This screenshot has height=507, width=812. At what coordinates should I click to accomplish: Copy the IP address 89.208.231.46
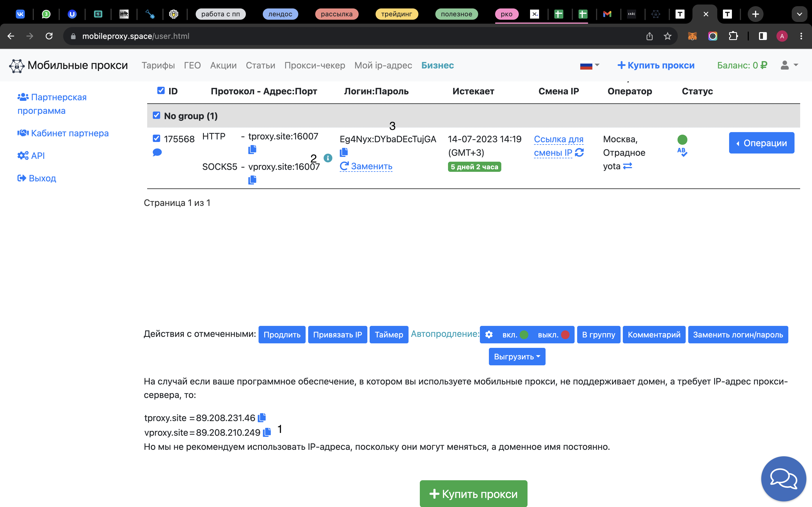262,417
